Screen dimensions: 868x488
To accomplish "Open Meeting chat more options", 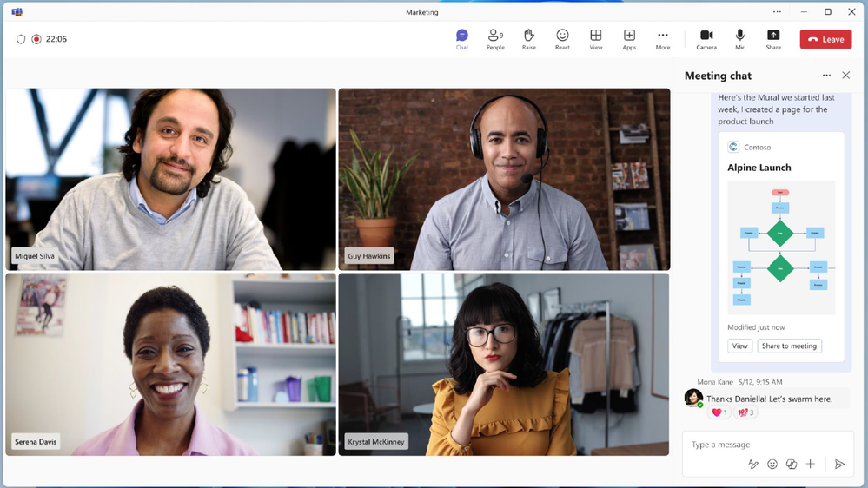I will coord(826,76).
